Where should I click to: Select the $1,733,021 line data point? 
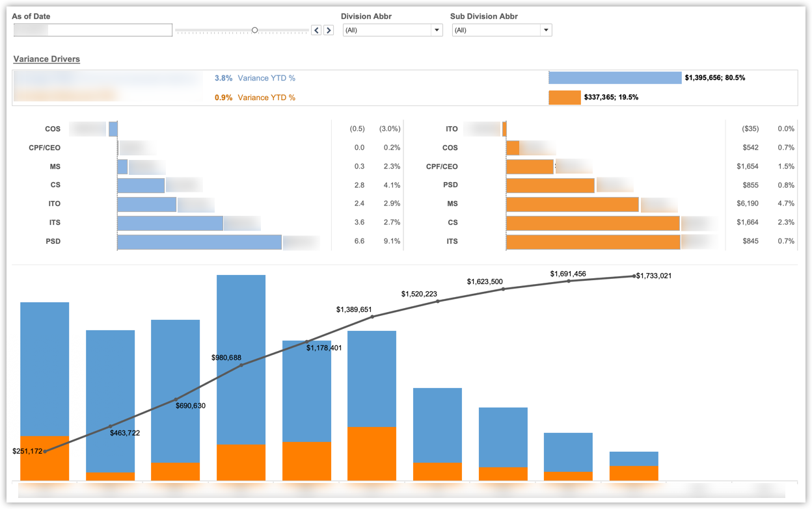coord(634,276)
